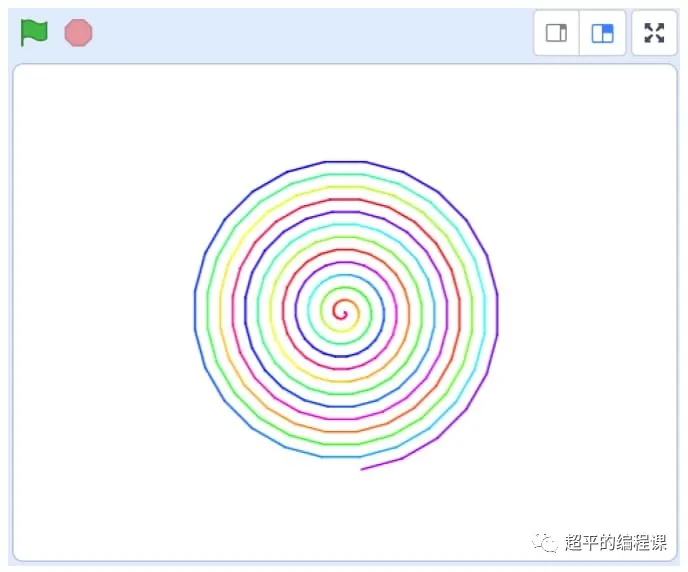The height and width of the screenshot is (572, 688).
Task: Switch to small stage layout
Action: 556,33
